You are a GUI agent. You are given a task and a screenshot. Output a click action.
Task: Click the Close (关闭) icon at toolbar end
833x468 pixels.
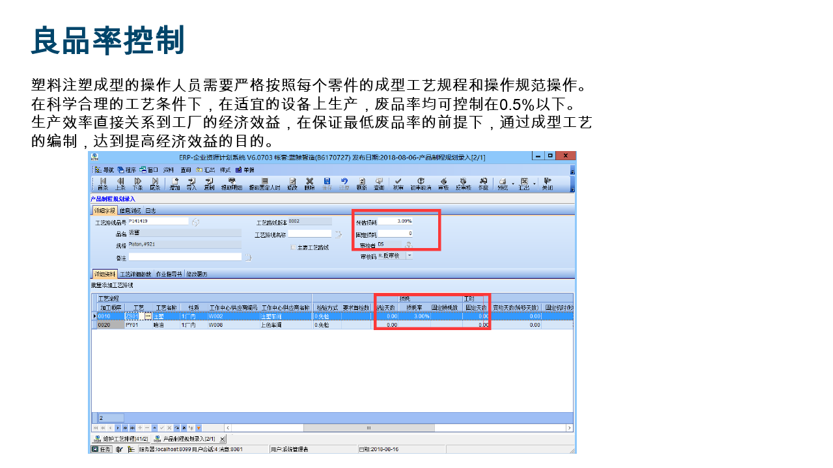(548, 184)
